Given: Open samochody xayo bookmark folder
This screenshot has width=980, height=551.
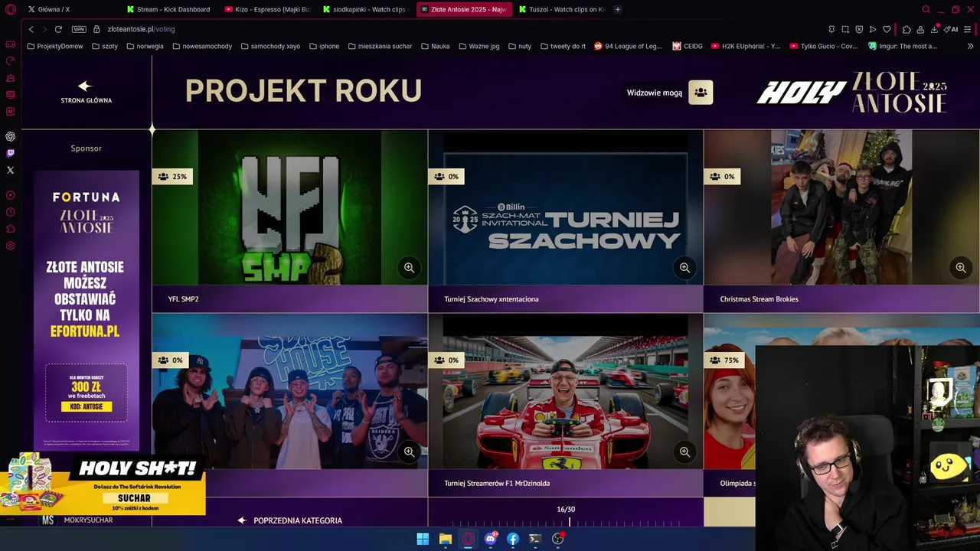Looking at the screenshot, I should [x=270, y=46].
